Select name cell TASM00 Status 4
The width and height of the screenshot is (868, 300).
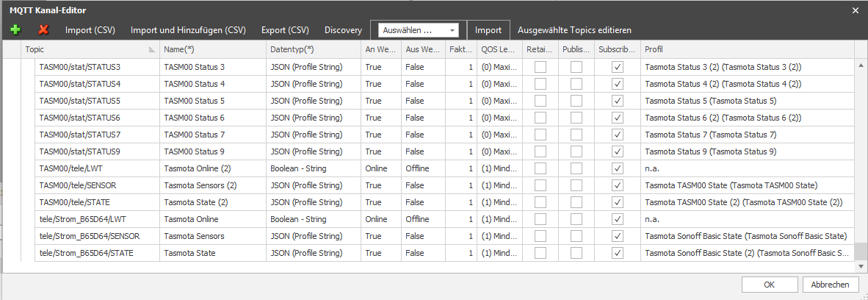pos(212,84)
